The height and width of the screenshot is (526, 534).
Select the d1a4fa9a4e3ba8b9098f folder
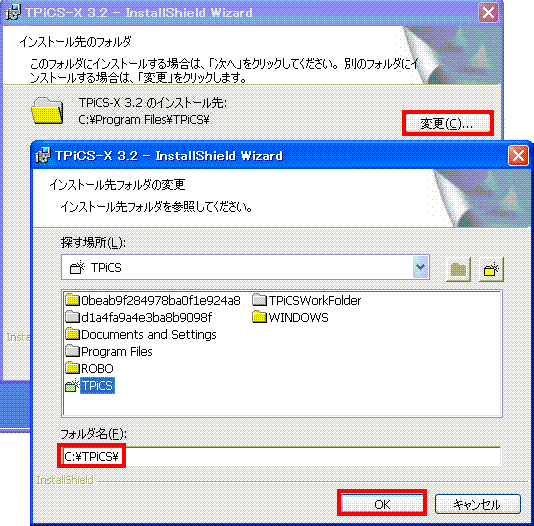pos(139,318)
